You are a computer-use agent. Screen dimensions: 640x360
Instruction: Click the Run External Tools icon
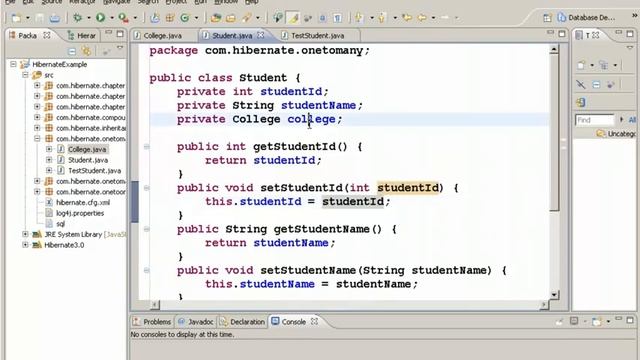click(123, 18)
